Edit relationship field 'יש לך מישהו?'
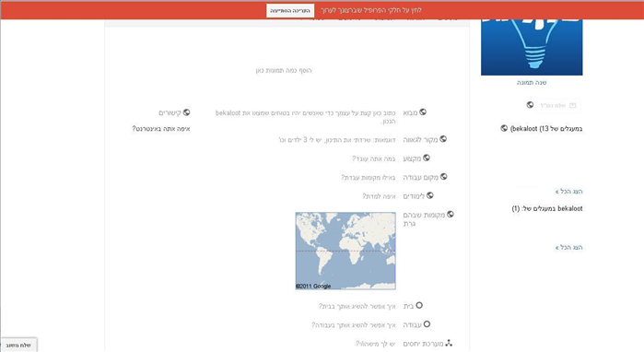 pyautogui.click(x=376, y=344)
